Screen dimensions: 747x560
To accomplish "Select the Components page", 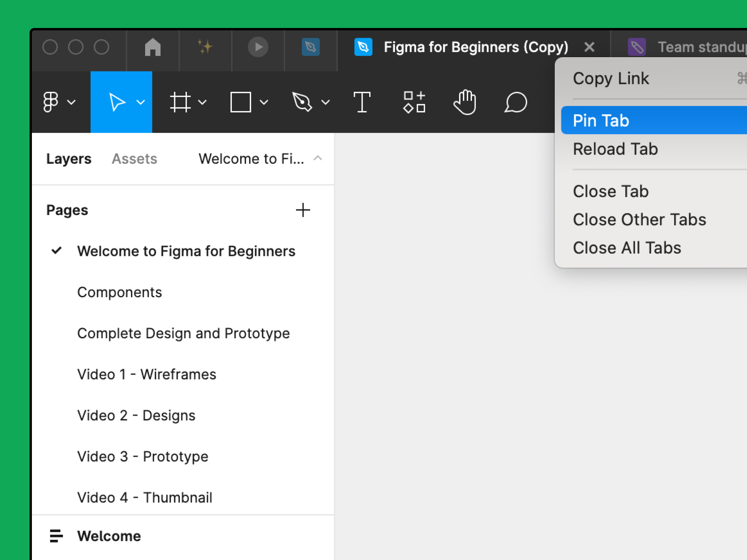I will (x=120, y=292).
